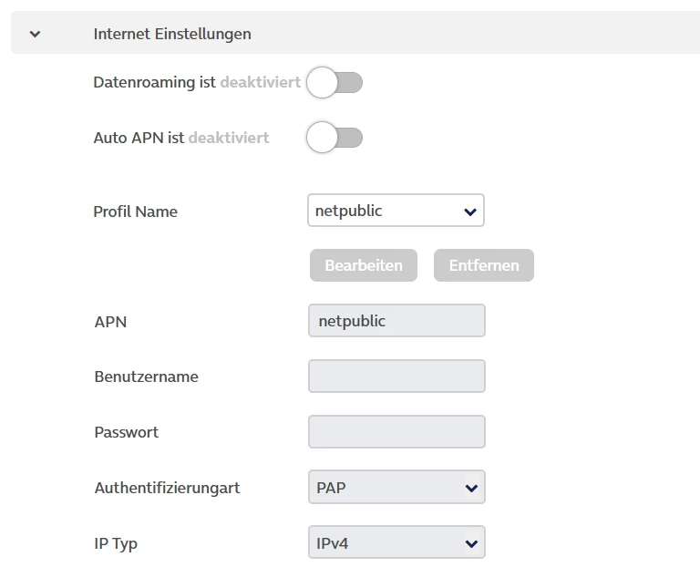Click the 'Authentifizierungart' label

tap(167, 489)
